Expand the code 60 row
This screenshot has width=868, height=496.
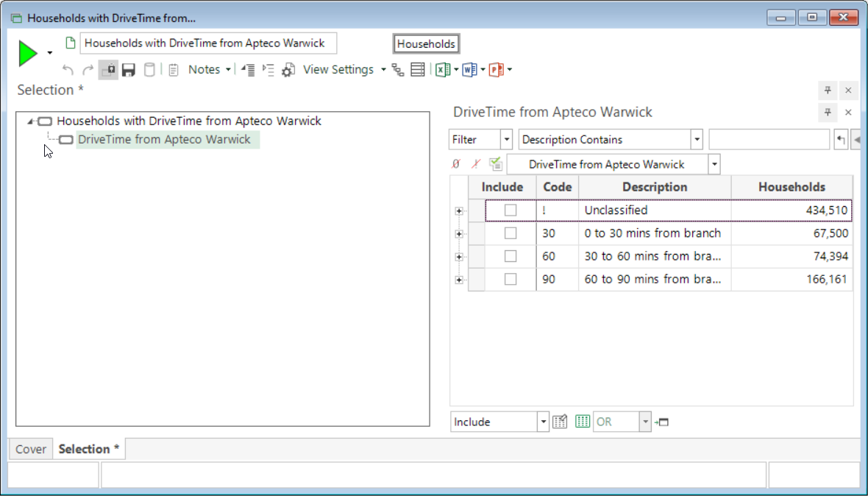459,257
